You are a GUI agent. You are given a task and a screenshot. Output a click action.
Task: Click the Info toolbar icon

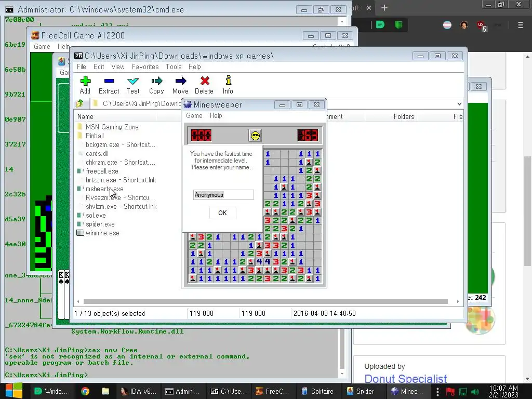228,85
